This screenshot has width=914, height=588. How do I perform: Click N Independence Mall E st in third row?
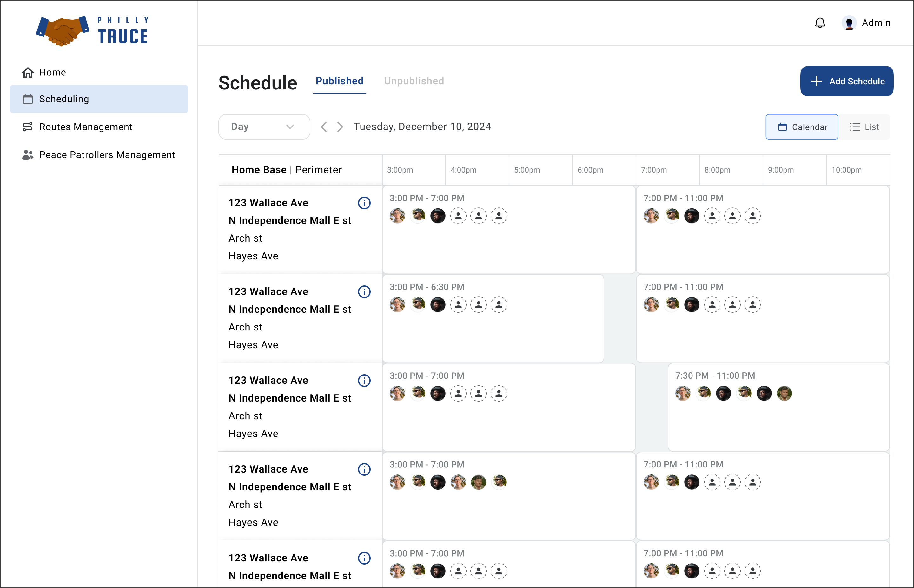tap(289, 398)
